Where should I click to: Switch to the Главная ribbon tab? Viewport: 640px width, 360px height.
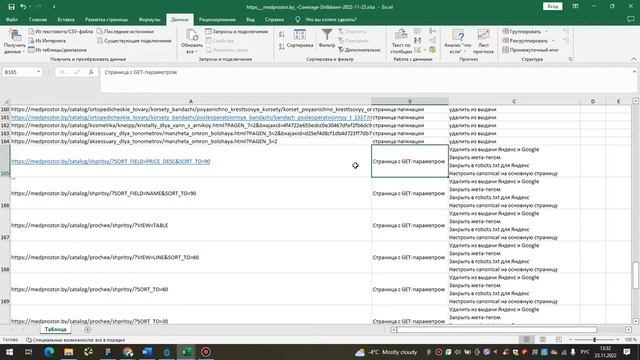tap(38, 20)
